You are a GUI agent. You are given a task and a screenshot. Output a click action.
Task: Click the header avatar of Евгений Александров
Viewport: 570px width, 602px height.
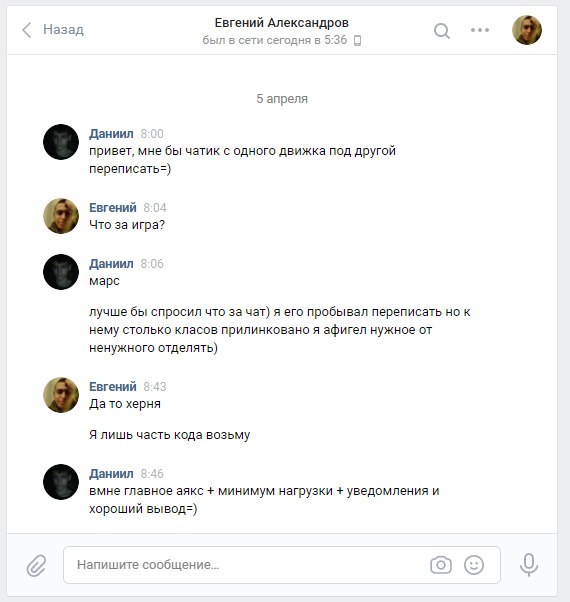point(527,30)
